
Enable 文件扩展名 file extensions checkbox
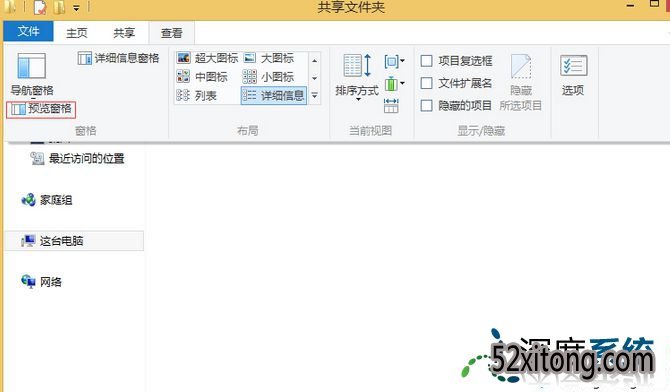tap(426, 83)
